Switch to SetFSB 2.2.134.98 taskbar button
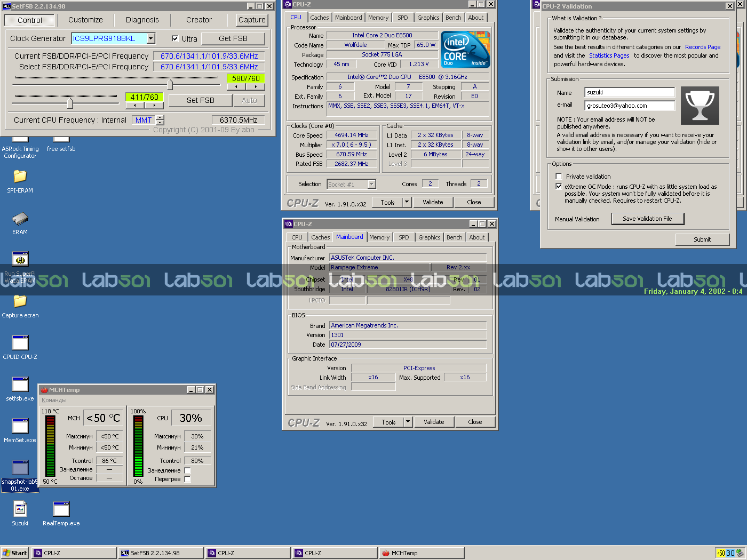The image size is (747, 560). (161, 553)
